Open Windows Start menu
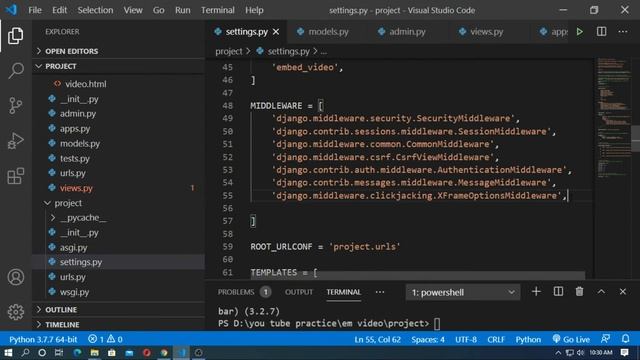Viewport: 640px width, 360px height. 8,353
